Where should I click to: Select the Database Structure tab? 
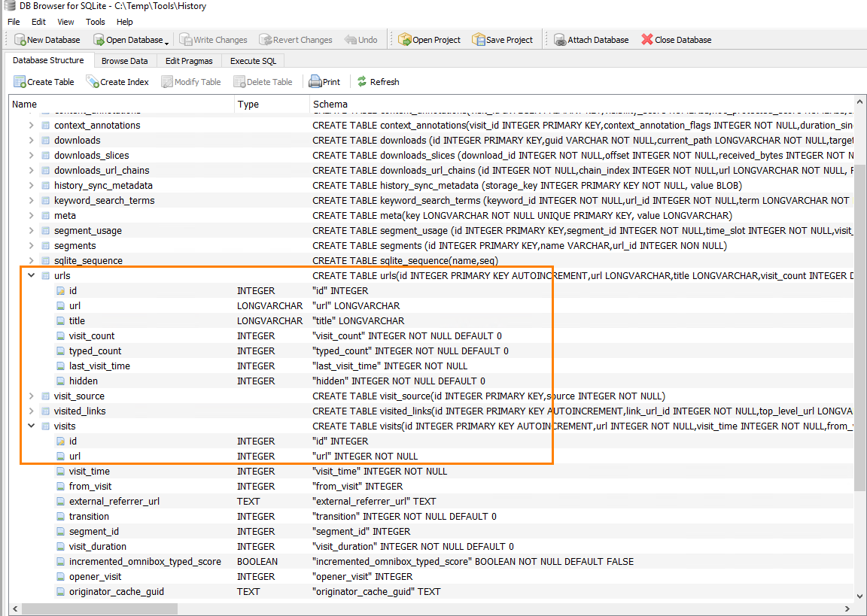click(49, 60)
